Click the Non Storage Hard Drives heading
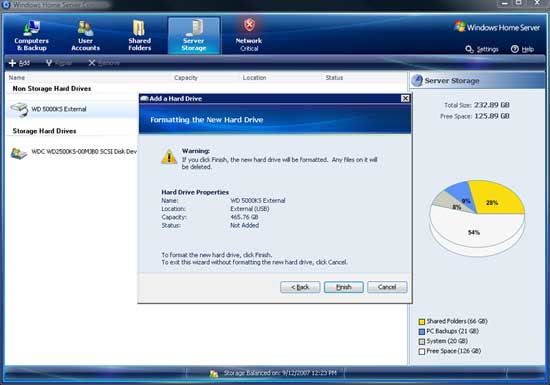 pos(52,89)
